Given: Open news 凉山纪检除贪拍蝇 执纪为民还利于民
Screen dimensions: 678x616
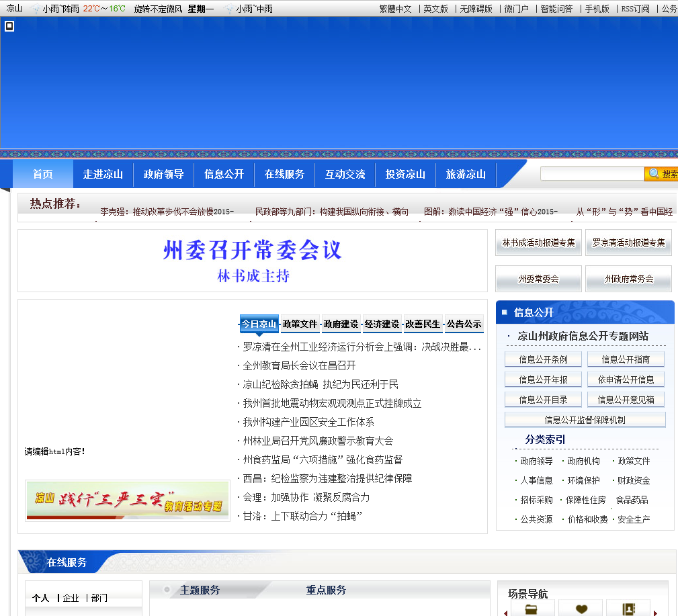Looking at the screenshot, I should tap(321, 384).
